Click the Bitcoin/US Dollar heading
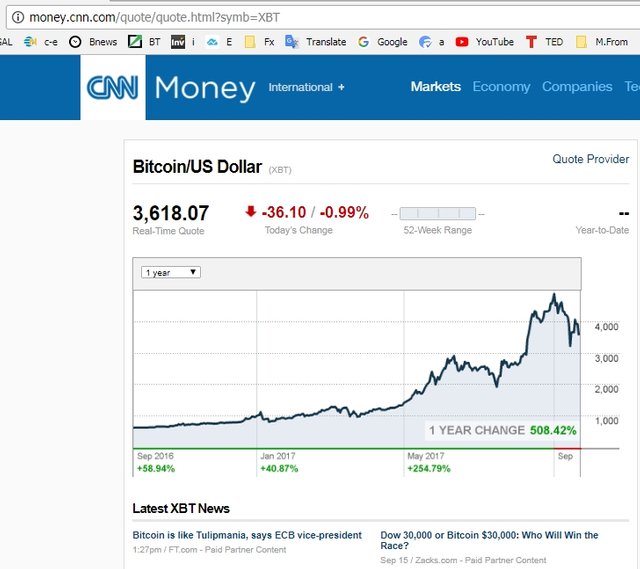640x569 pixels. click(x=197, y=167)
